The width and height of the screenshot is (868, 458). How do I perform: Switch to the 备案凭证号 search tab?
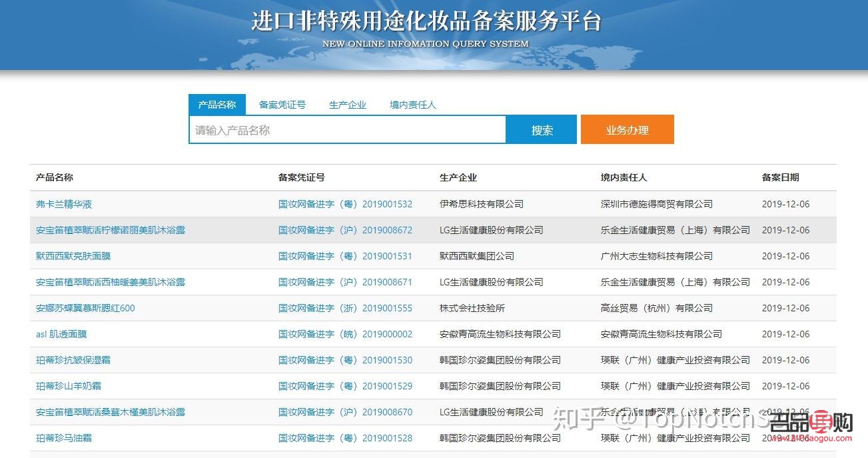coord(282,104)
